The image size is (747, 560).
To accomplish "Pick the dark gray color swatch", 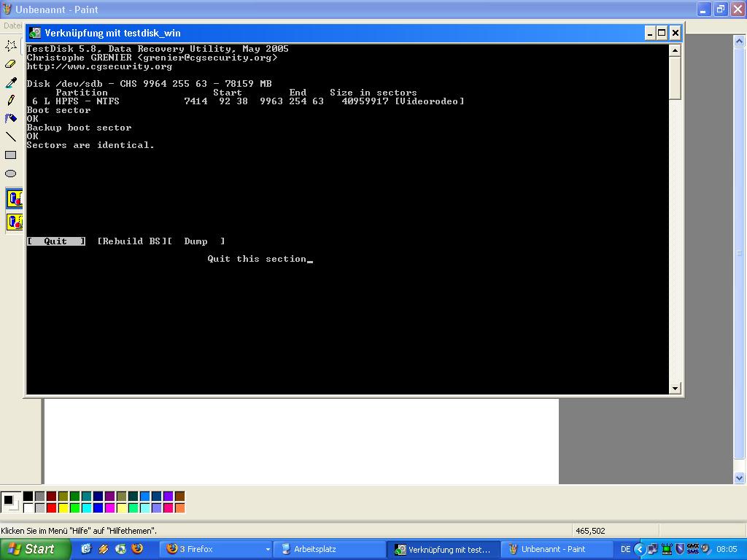I will (x=39, y=497).
